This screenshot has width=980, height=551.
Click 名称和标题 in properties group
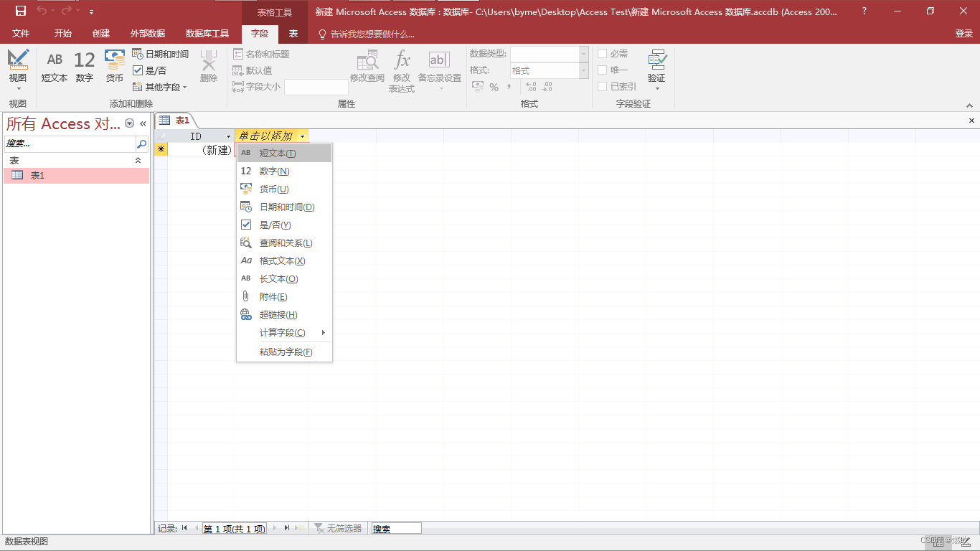[261, 54]
